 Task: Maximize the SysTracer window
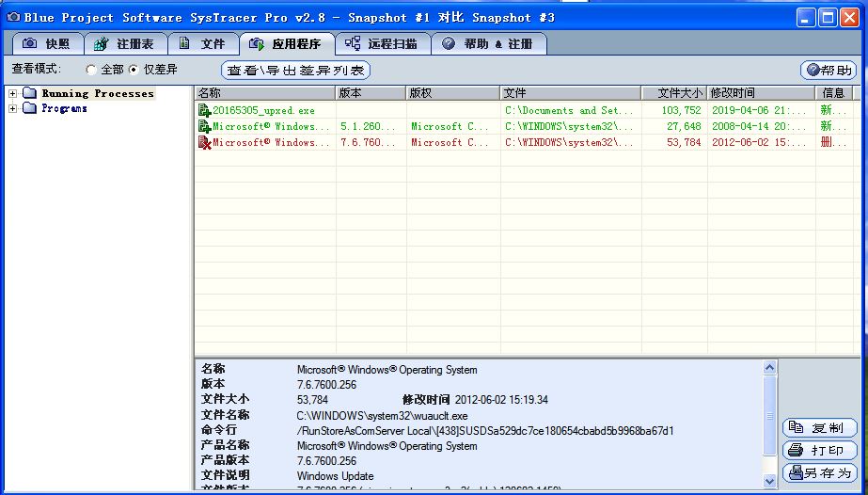pyautogui.click(x=829, y=18)
